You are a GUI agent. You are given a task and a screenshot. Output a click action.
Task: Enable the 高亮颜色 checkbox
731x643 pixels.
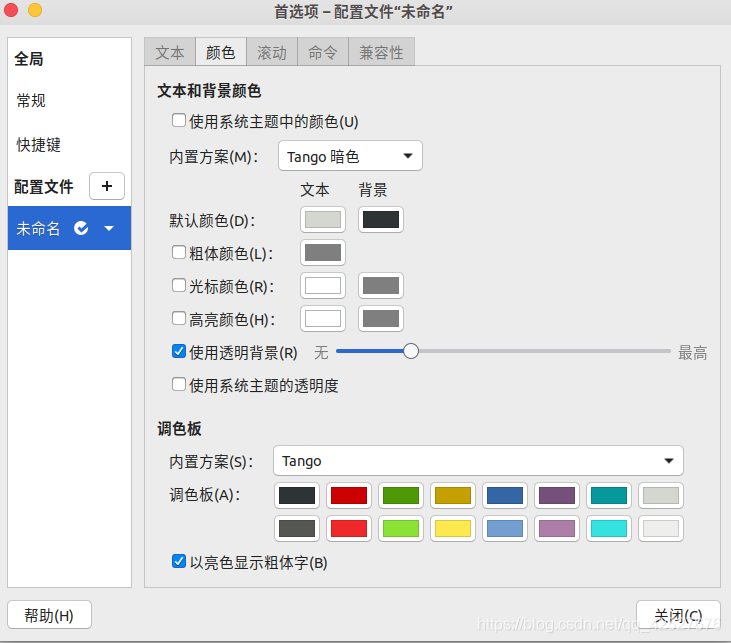[179, 318]
